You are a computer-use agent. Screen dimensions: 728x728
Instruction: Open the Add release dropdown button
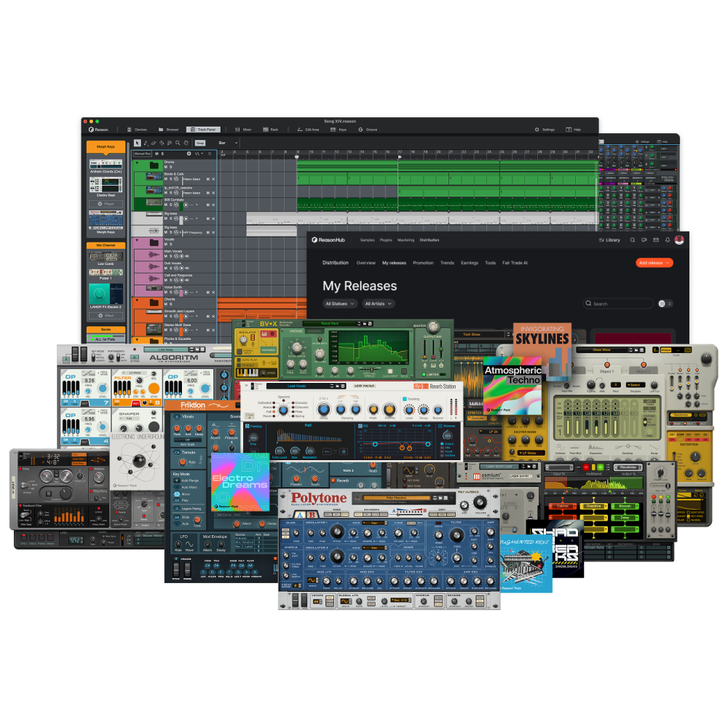click(654, 263)
